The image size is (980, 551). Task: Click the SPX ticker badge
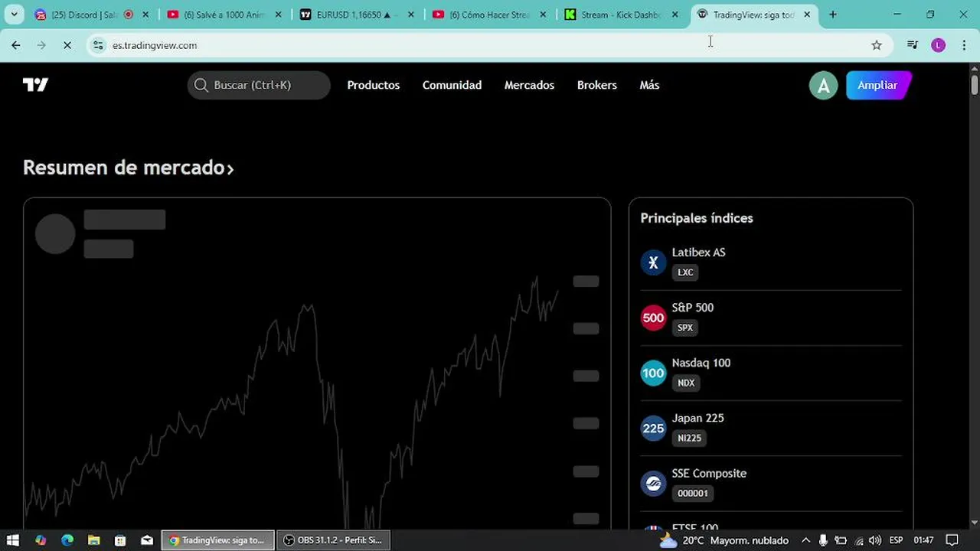[685, 328]
